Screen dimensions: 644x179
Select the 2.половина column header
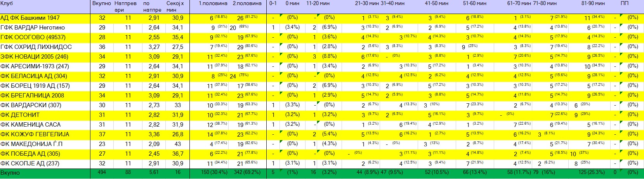click(x=247, y=3)
